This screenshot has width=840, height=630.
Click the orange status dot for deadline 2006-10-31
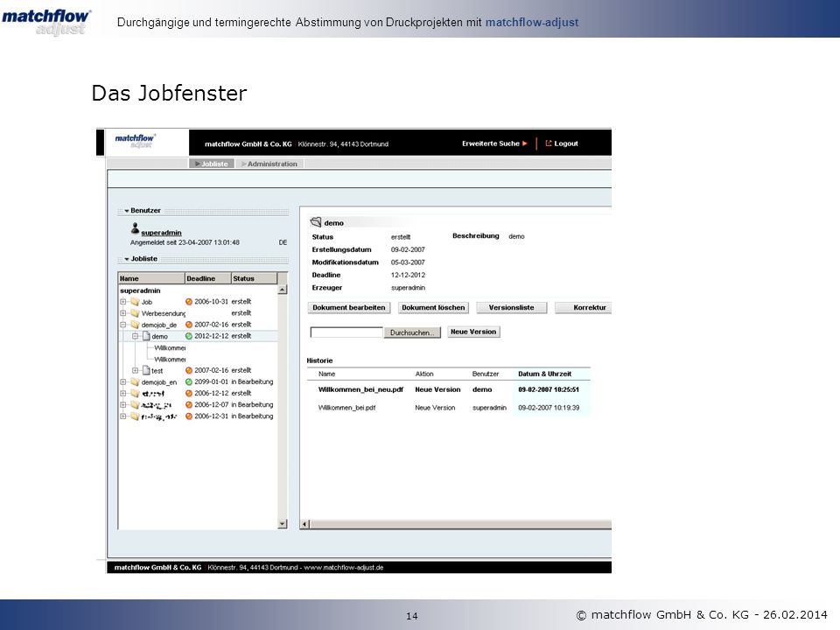click(x=189, y=302)
